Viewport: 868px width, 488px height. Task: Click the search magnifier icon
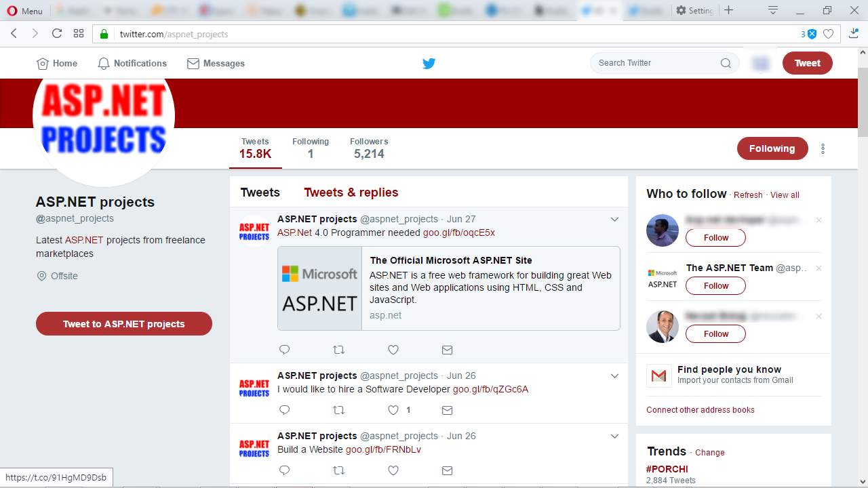(726, 63)
